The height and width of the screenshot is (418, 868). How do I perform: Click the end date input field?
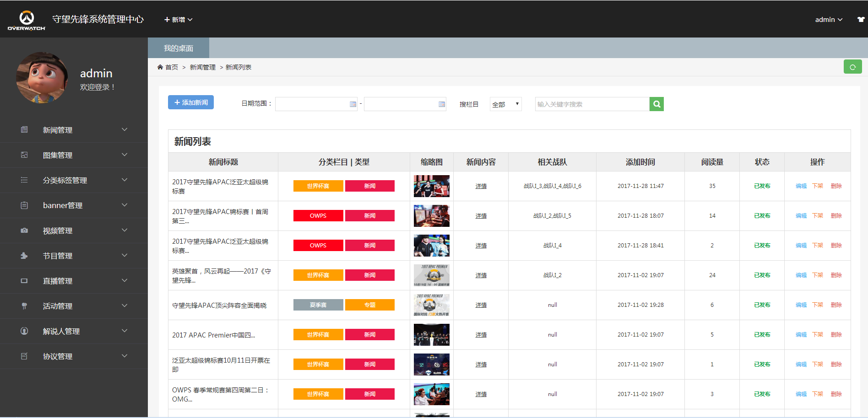[405, 104]
